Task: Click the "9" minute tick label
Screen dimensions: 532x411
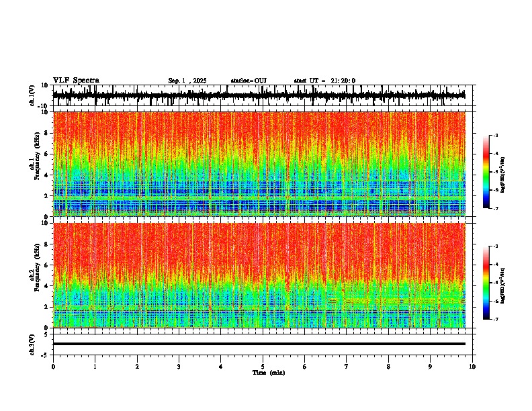Action: coord(430,367)
